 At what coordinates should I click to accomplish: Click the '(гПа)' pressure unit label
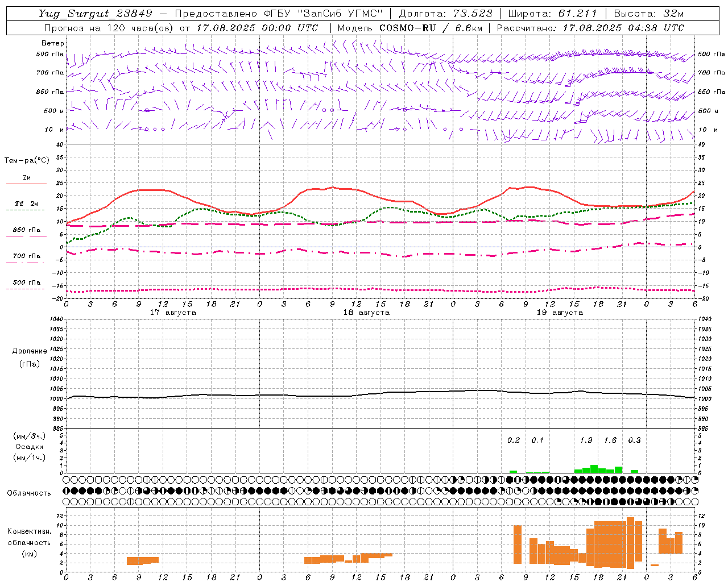pyautogui.click(x=30, y=364)
